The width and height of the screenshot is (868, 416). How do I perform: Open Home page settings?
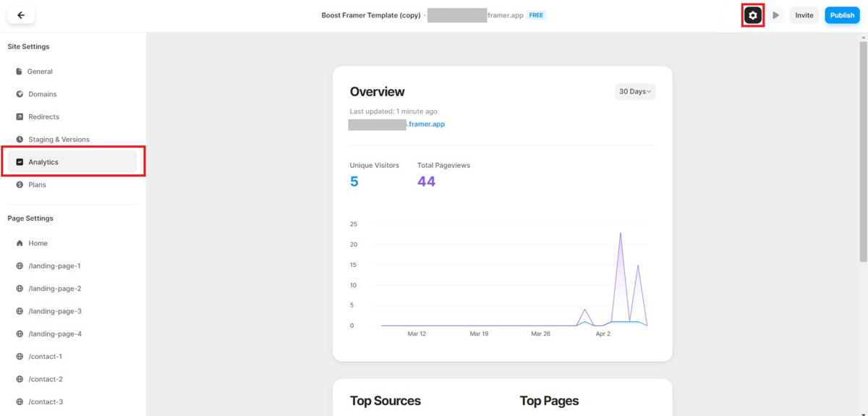tap(72, 243)
